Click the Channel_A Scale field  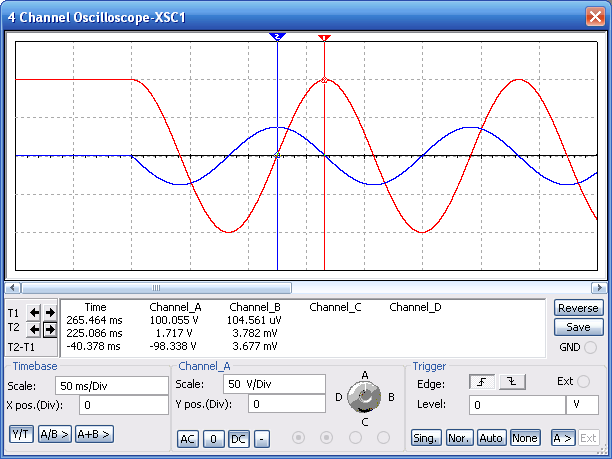point(274,384)
